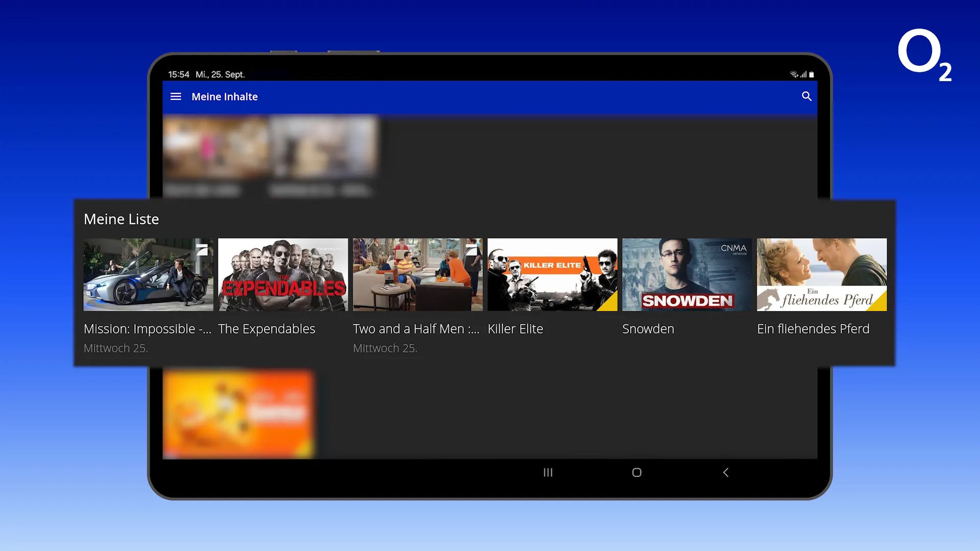Tap the battery status icon
Screen dimensions: 980x551
point(812,74)
